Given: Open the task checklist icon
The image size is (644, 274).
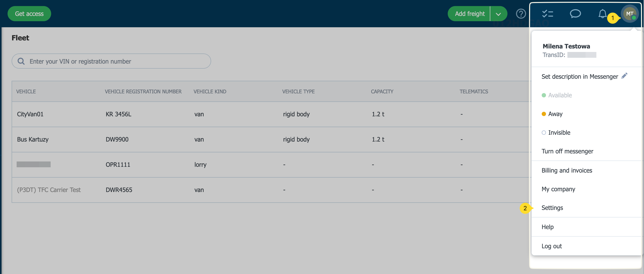Looking at the screenshot, I should point(548,14).
